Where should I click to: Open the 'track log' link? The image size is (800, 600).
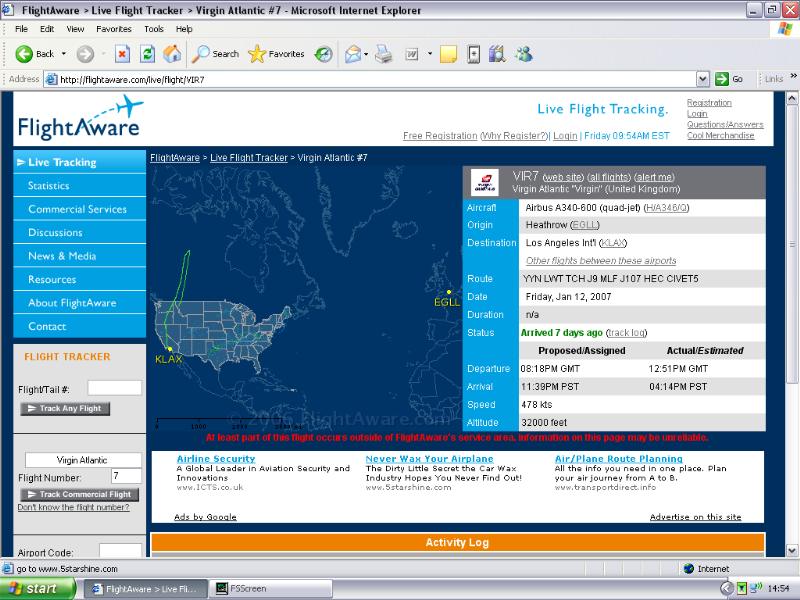pos(627,332)
